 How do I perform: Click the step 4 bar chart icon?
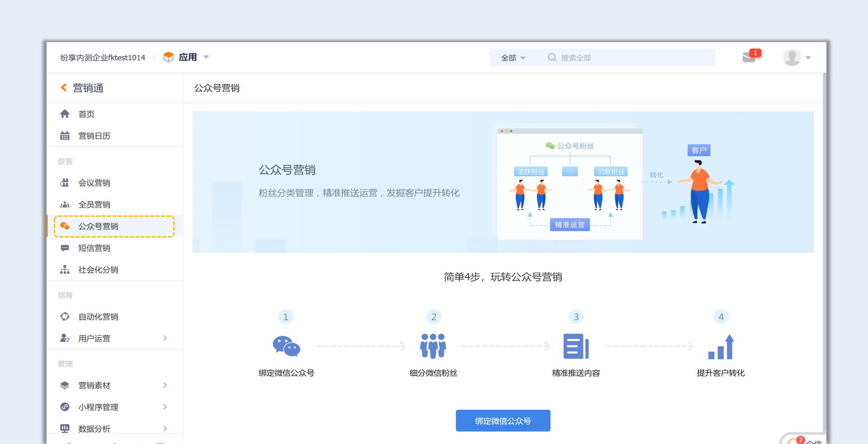pyautogui.click(x=721, y=347)
